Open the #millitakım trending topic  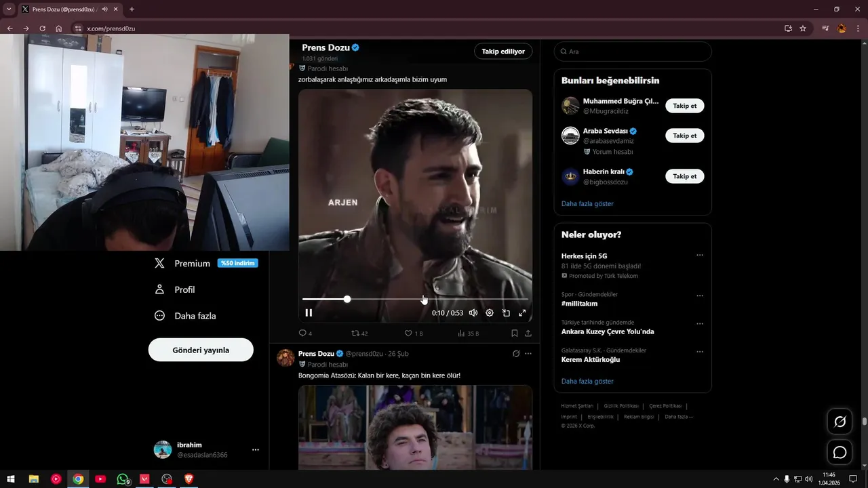[579, 304]
